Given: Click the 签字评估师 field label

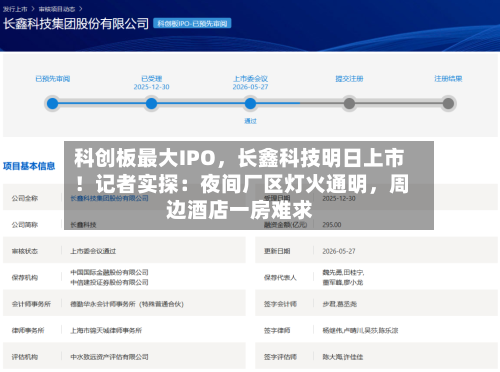Looking at the screenshot, I should pyautogui.click(x=280, y=357).
